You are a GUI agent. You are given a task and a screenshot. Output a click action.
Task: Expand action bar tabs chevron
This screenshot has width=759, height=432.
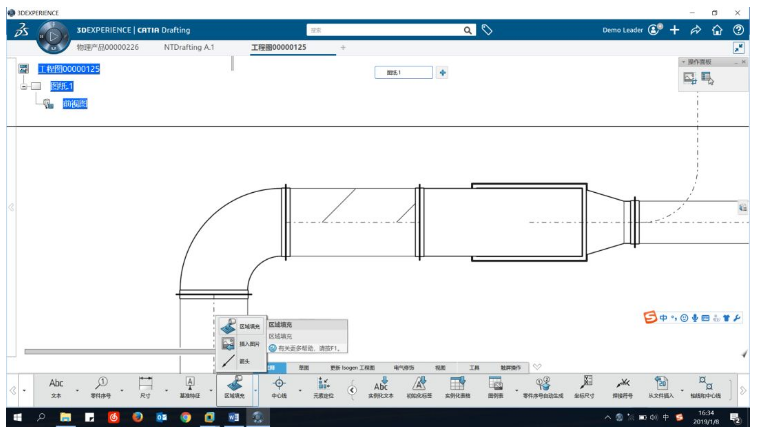537,367
